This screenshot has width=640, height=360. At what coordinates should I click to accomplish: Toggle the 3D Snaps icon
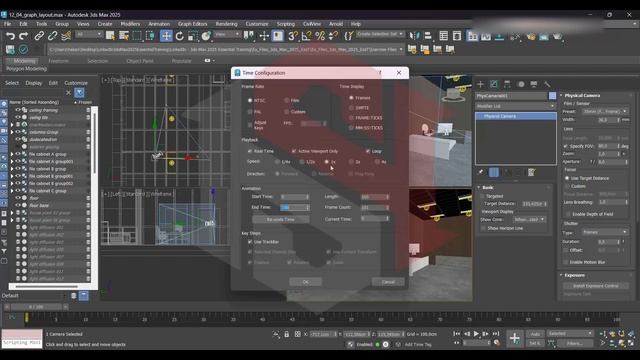click(293, 36)
